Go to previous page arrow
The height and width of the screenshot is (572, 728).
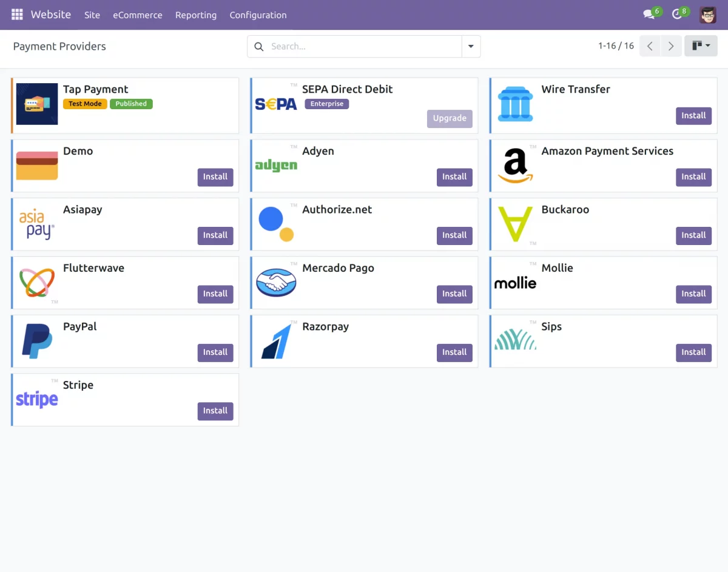pyautogui.click(x=650, y=46)
